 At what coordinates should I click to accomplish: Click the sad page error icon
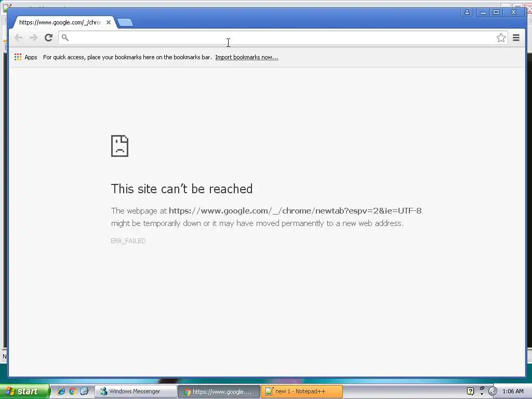tap(120, 146)
